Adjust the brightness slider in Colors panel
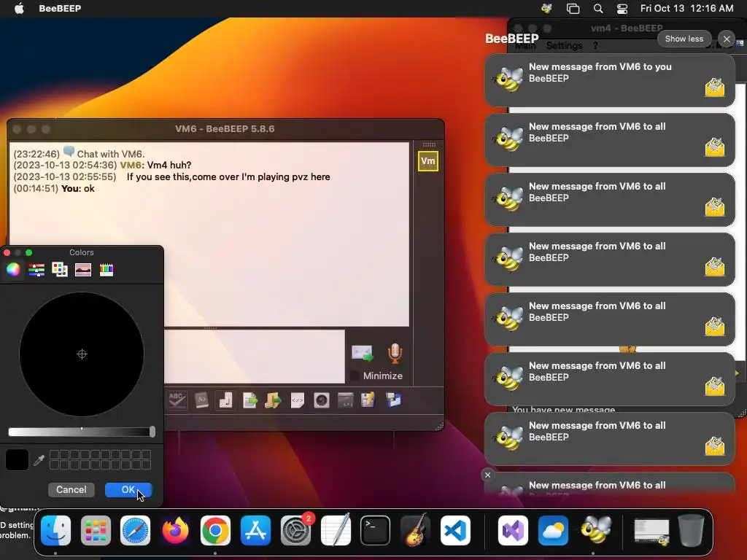Viewport: 747px width, 560px height. pyautogui.click(x=82, y=432)
